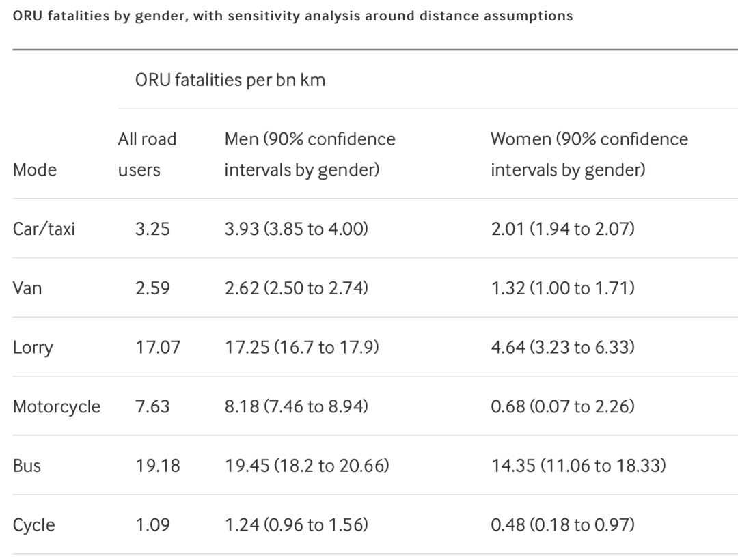Click the 'Van' row label
Viewport: 738px width, 560px height.
point(27,288)
